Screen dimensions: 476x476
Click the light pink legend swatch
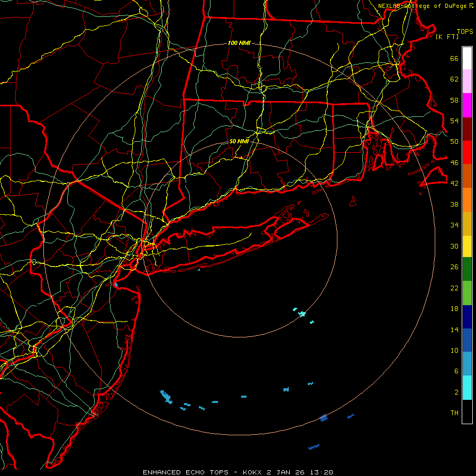[467, 81]
